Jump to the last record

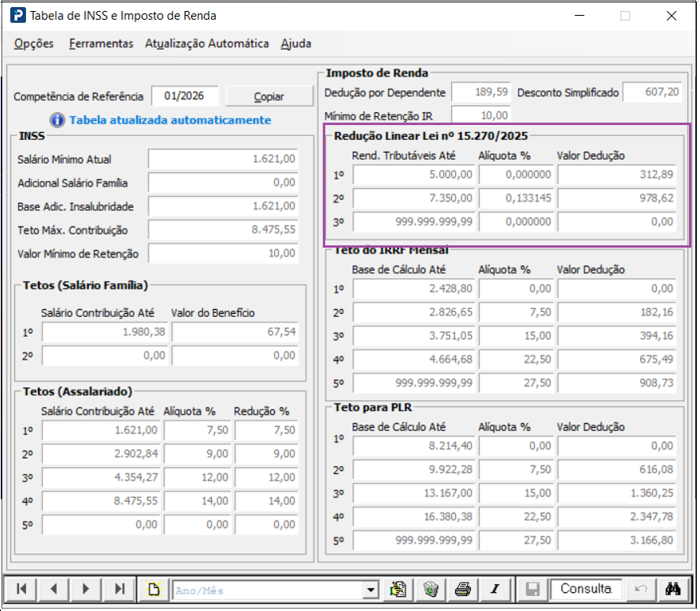tap(119, 589)
